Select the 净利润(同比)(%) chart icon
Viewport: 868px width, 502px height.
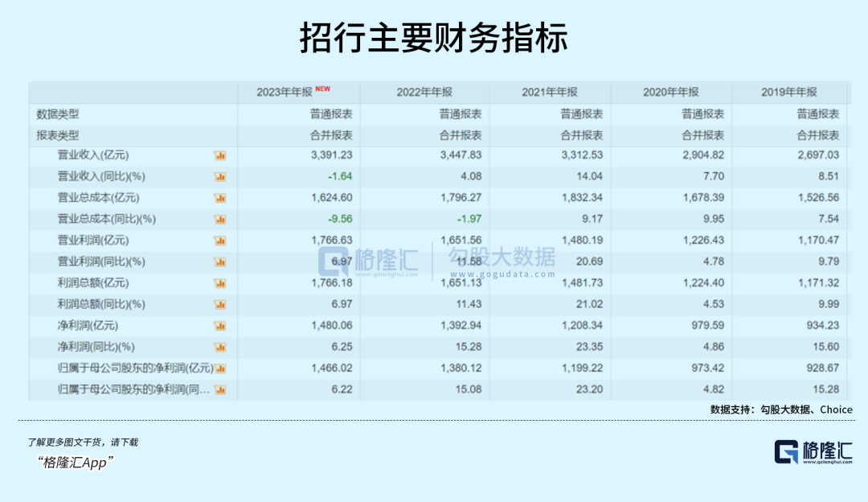(219, 347)
